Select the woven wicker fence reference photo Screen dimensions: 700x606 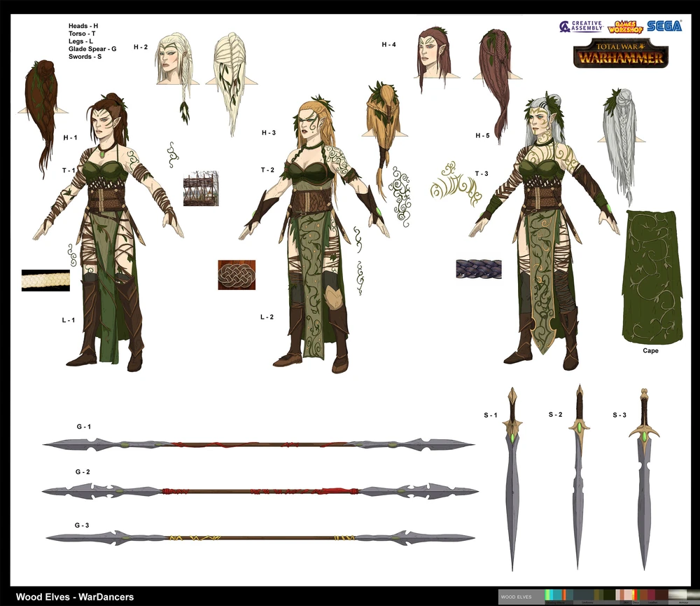pos(201,188)
